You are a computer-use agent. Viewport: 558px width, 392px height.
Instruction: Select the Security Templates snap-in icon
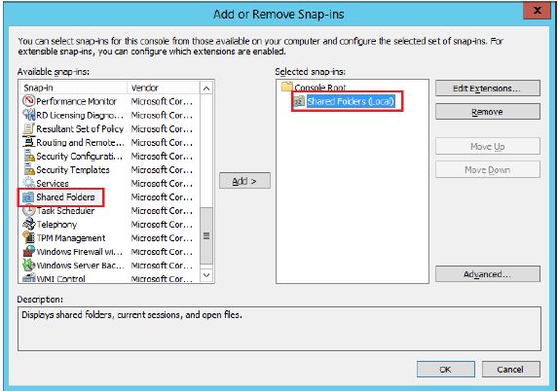[x=28, y=169]
